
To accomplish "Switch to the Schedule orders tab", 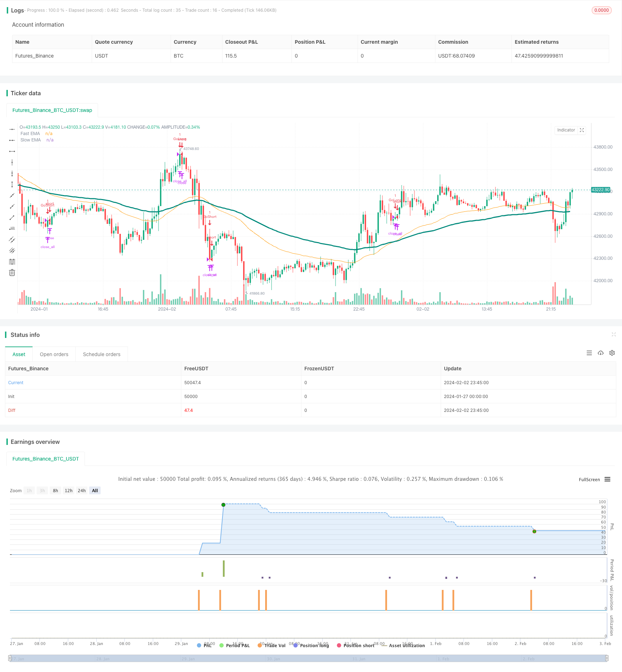I will click(x=102, y=354).
